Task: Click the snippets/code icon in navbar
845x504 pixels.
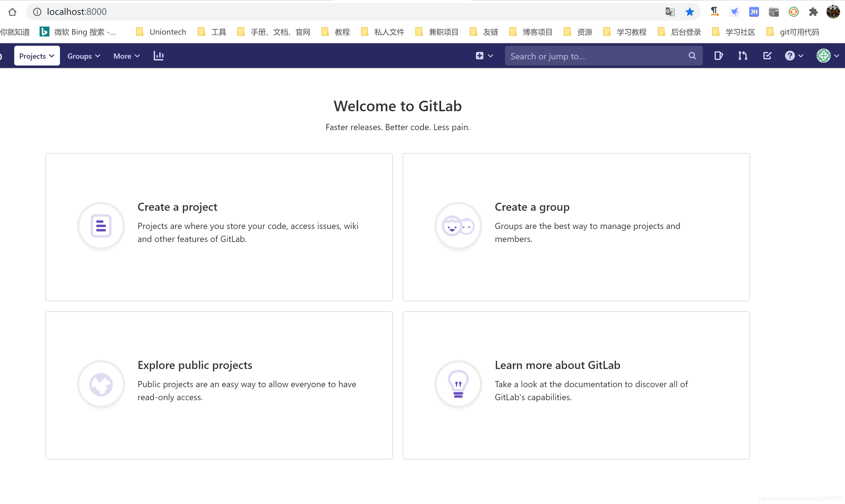Action: 719,56
